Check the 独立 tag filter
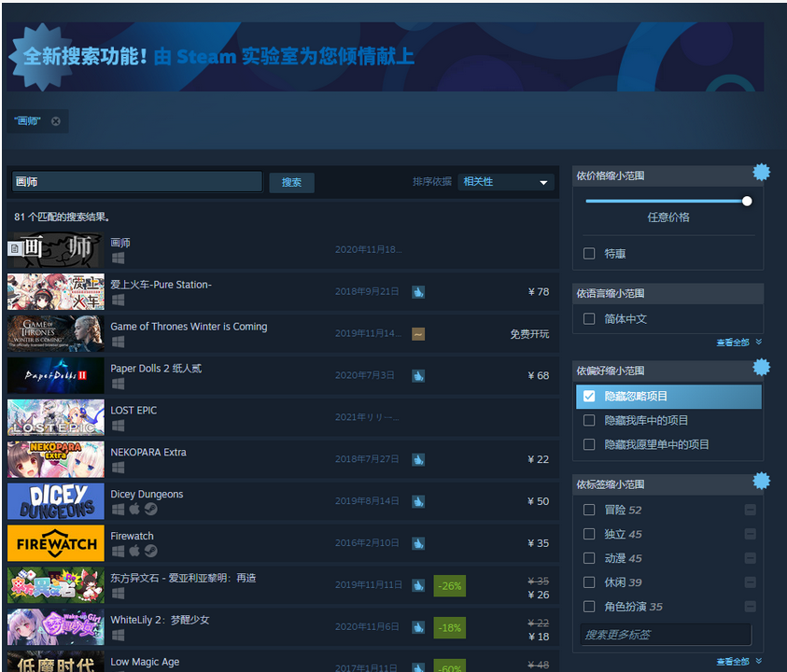This screenshot has height=672, width=787. (589, 534)
